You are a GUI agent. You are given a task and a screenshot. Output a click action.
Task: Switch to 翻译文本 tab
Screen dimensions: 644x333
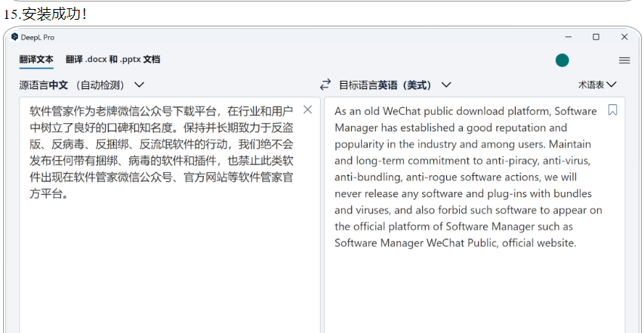pos(36,60)
